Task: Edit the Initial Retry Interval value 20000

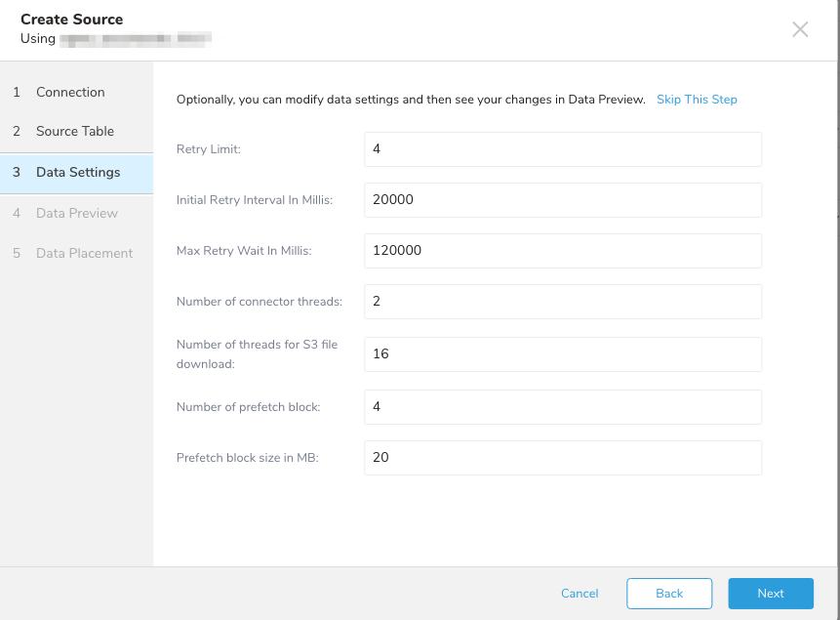Action: pos(562,199)
